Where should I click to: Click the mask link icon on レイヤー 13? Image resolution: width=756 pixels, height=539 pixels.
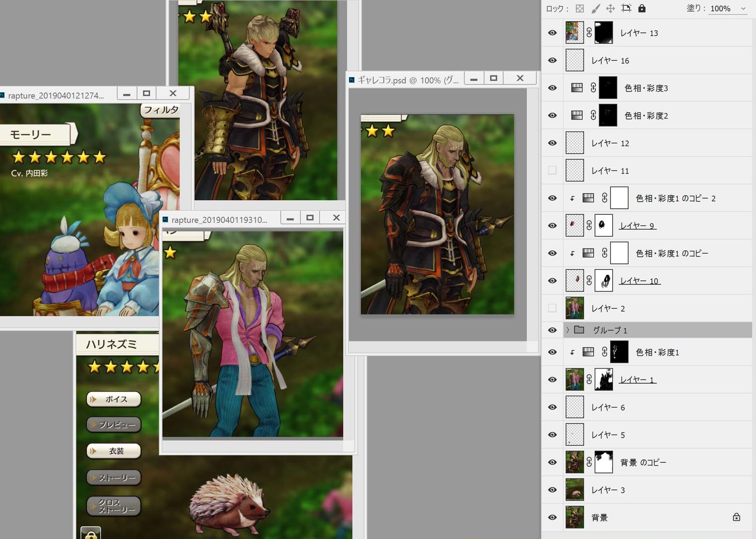point(589,33)
